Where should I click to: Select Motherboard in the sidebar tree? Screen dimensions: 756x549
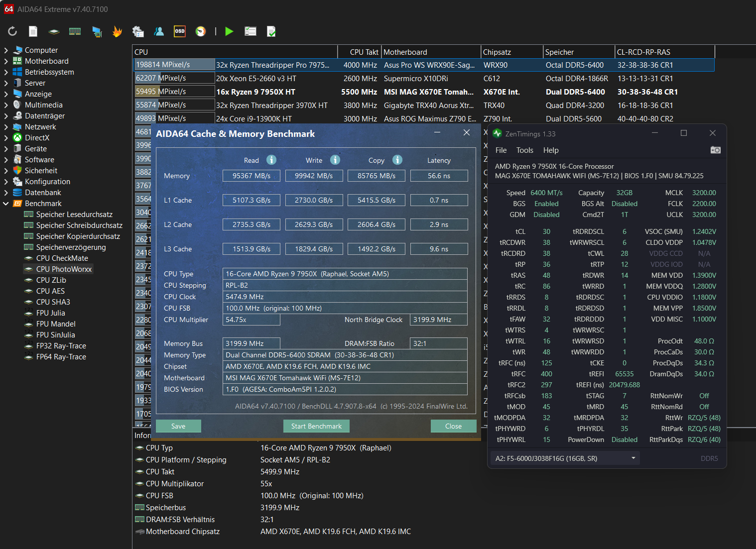[x=47, y=61]
